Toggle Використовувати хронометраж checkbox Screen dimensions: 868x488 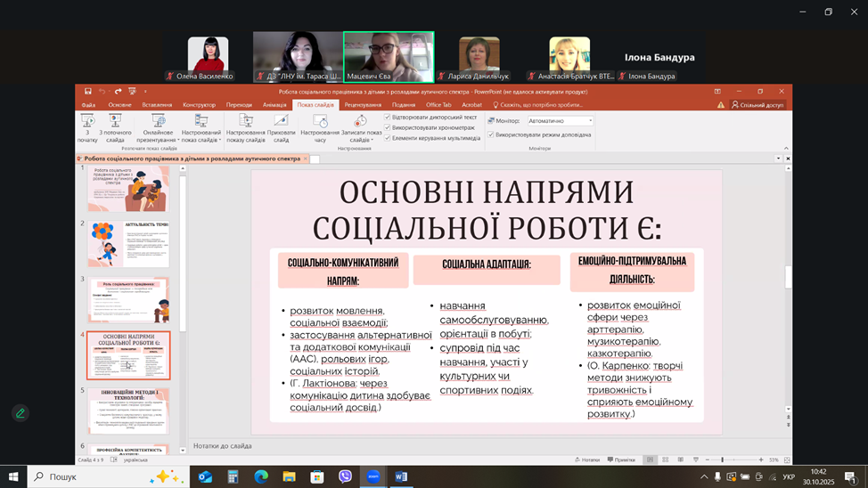click(388, 127)
